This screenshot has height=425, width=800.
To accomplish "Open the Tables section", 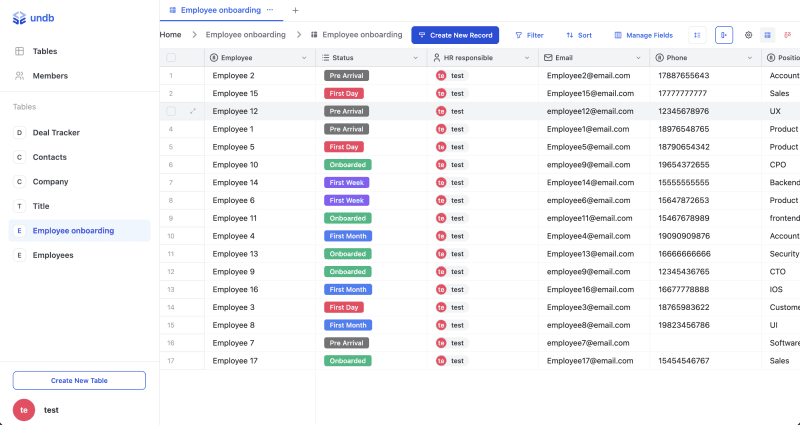I will 45,51.
